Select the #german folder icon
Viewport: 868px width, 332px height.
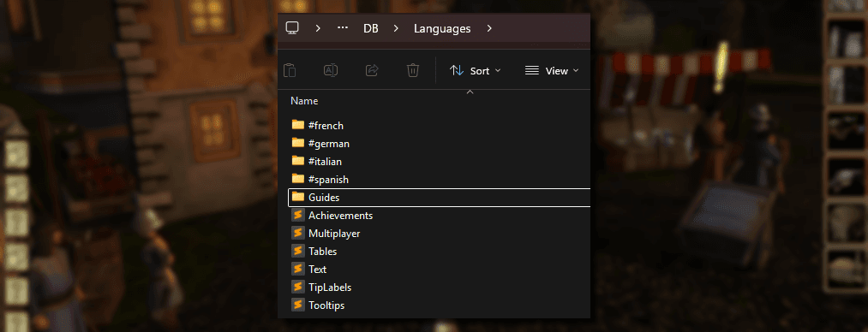[x=298, y=143]
